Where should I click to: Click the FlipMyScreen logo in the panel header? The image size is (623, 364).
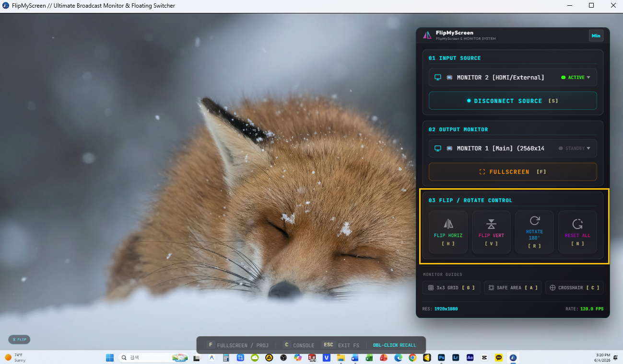pyautogui.click(x=427, y=35)
